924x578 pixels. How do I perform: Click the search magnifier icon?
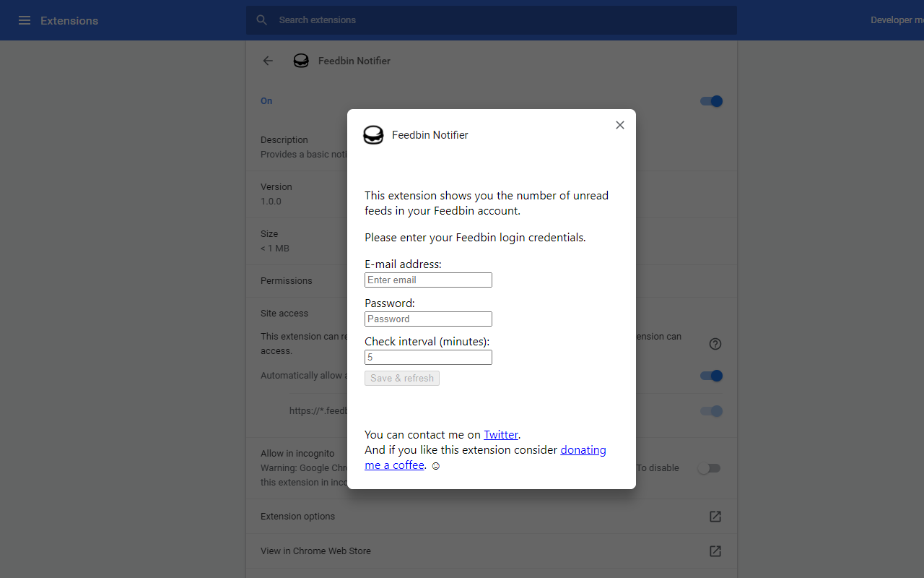coord(261,20)
